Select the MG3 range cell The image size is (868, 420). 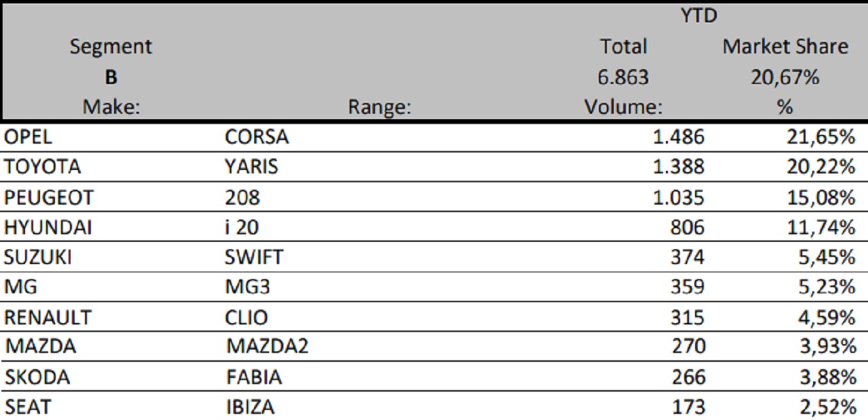[248, 287]
